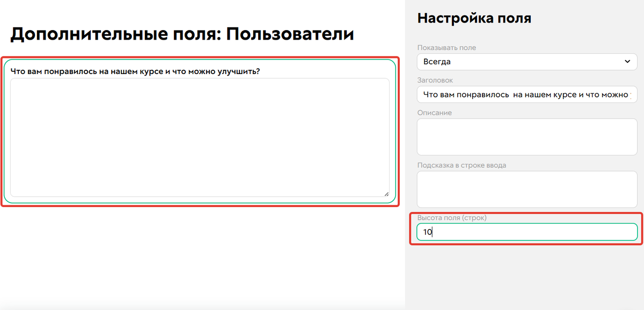Open the «Показывать поле» dropdown

tap(526, 62)
